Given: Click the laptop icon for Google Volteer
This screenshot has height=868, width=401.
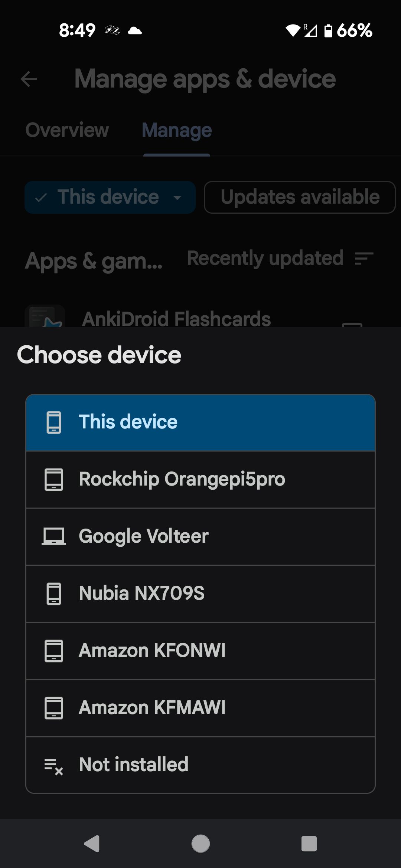Looking at the screenshot, I should (x=54, y=536).
